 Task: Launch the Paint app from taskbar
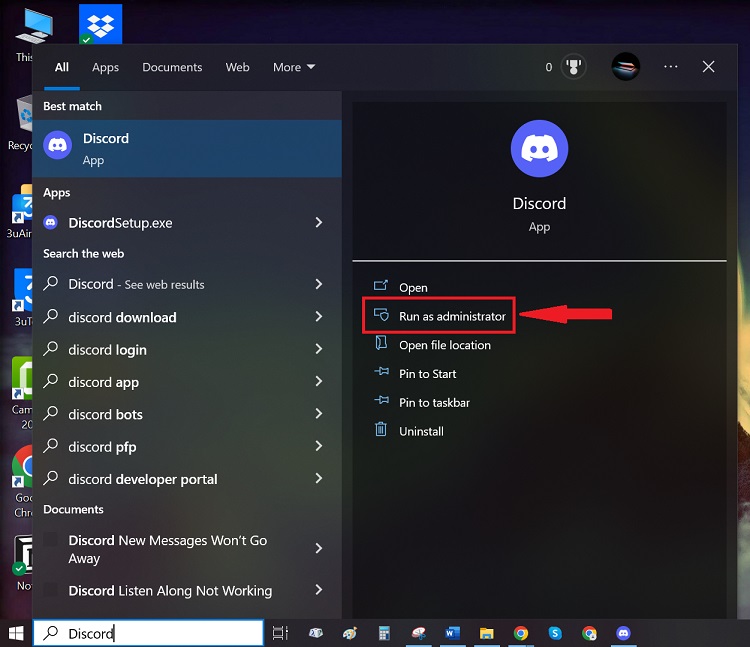pyautogui.click(x=350, y=633)
